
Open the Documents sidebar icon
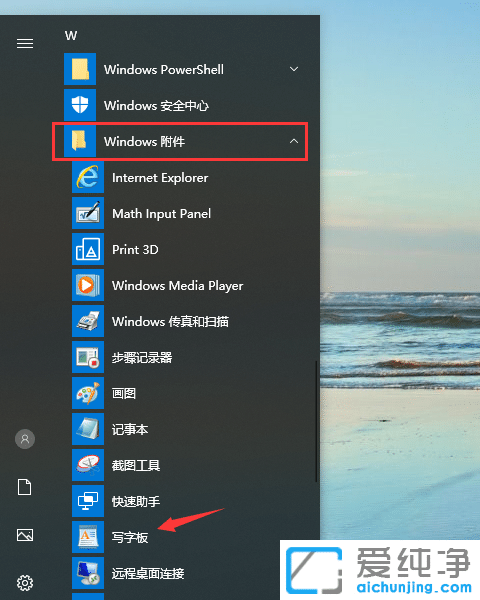tap(25, 487)
